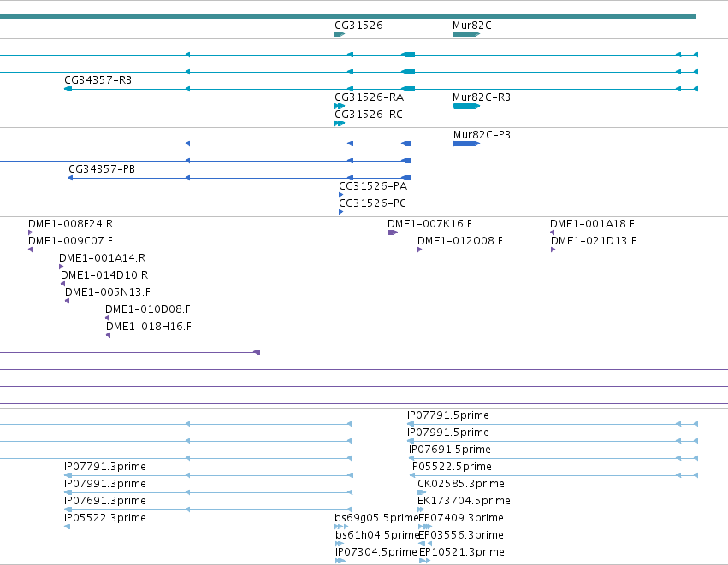Click the EP07409.3prime EST label
Screen dimensions: 728x565
(461, 518)
